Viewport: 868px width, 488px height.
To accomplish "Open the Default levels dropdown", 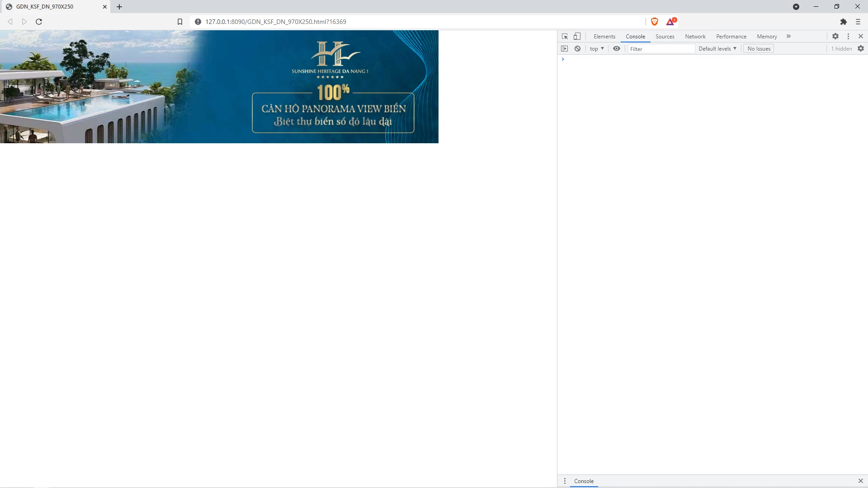I will (717, 48).
